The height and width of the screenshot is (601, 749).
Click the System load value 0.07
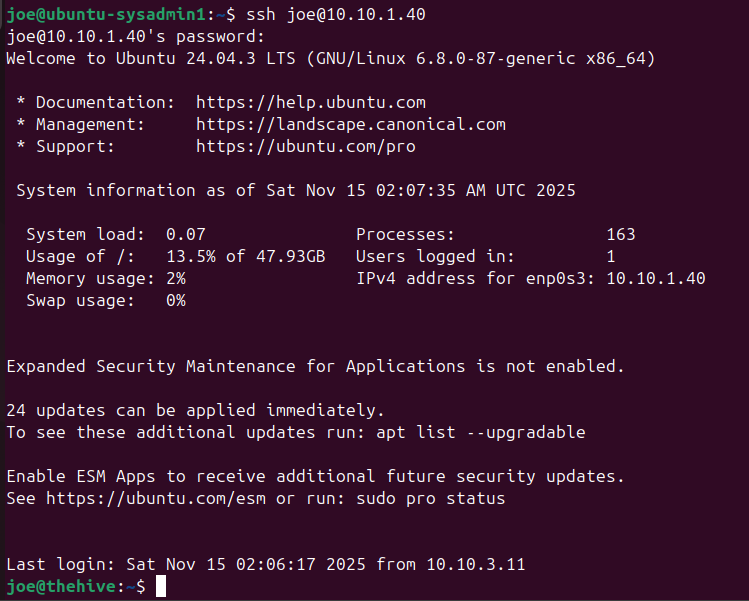coord(185,234)
